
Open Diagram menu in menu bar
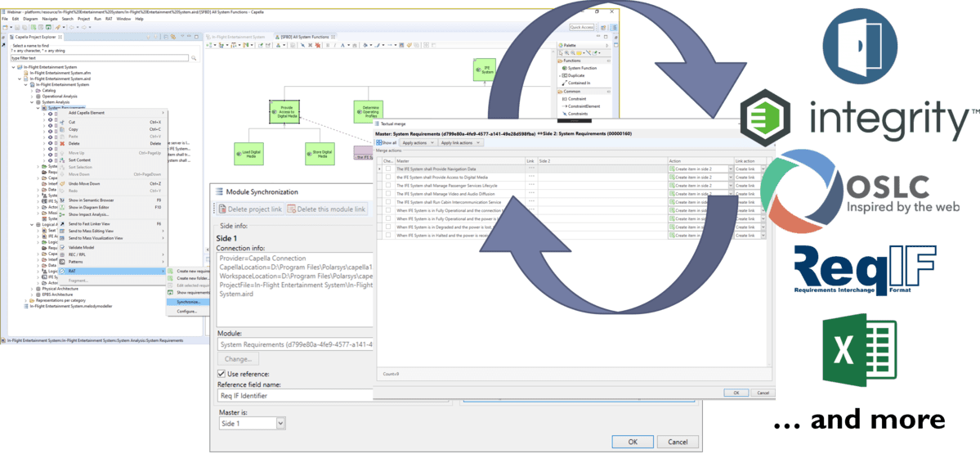pyautogui.click(x=30, y=20)
